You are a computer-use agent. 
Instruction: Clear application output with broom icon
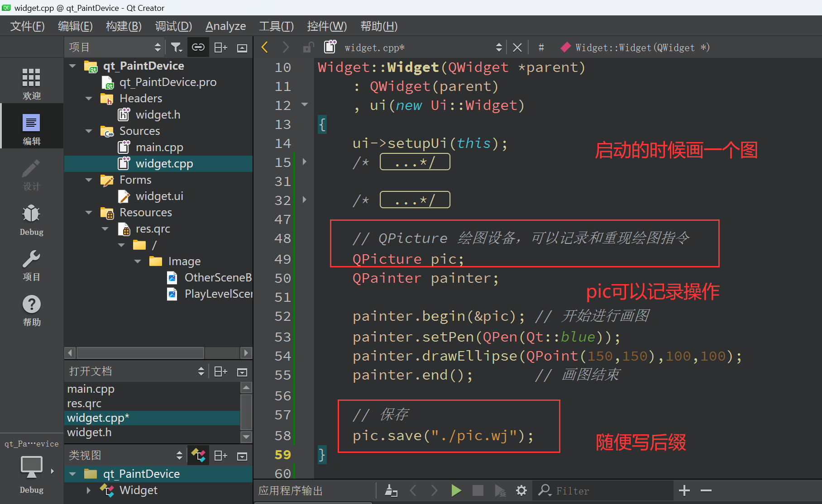pyautogui.click(x=391, y=490)
